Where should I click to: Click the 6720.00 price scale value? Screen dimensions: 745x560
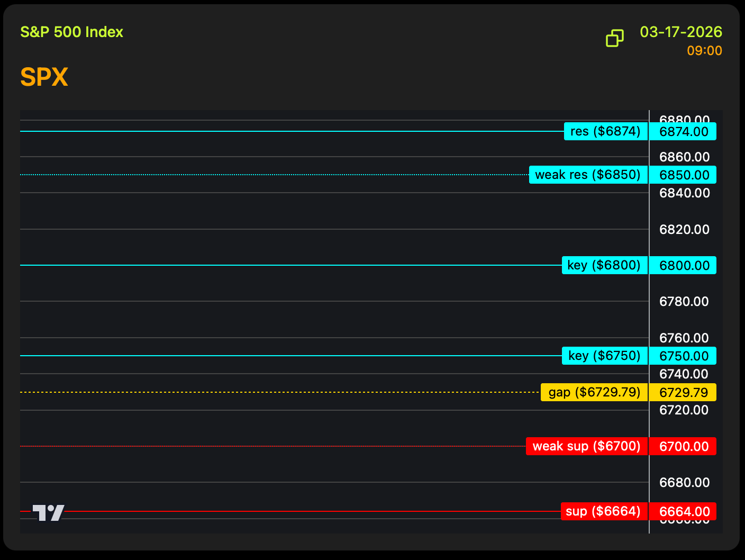684,410
